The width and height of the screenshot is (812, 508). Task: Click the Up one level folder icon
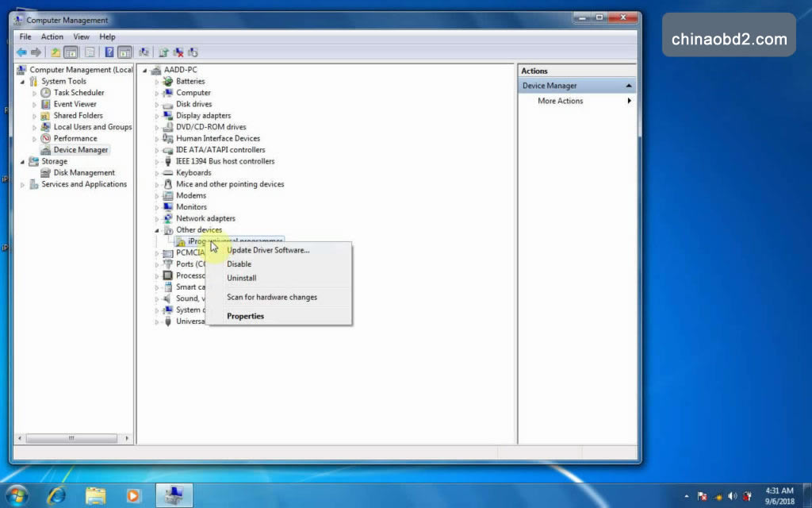pyautogui.click(x=56, y=52)
